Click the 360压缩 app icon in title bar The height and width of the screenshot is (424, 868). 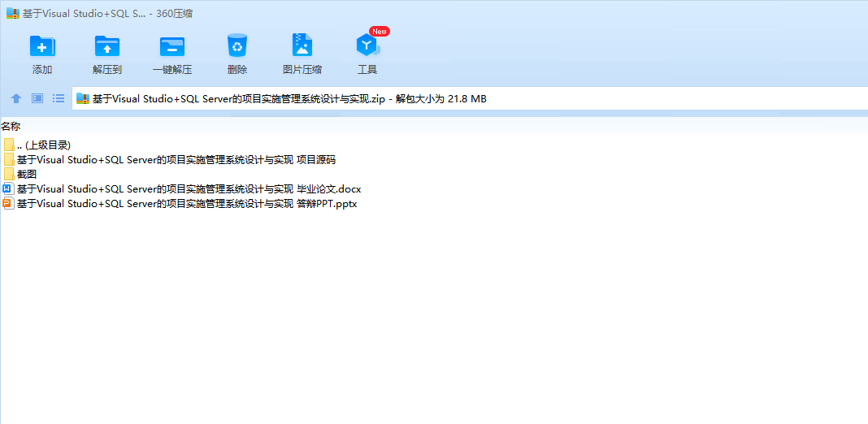pos(13,13)
